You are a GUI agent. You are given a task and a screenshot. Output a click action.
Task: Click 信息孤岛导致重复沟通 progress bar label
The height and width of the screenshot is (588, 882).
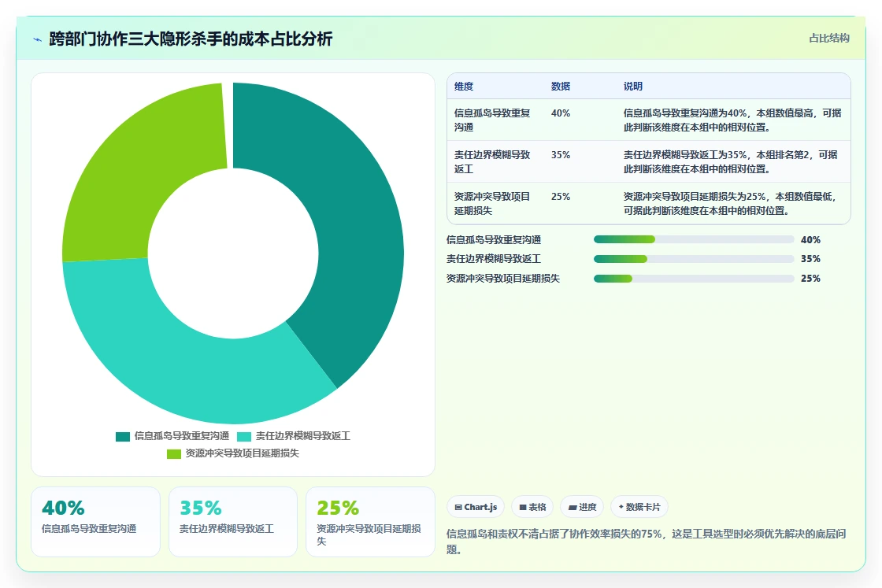click(494, 240)
